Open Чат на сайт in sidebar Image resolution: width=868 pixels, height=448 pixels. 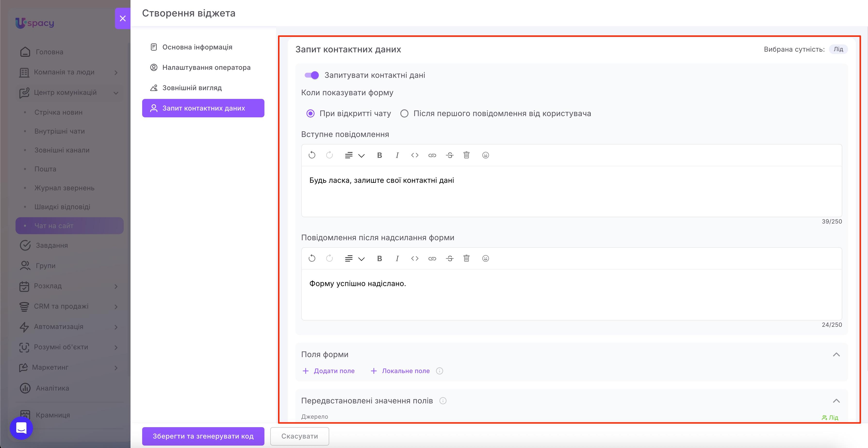click(69, 226)
